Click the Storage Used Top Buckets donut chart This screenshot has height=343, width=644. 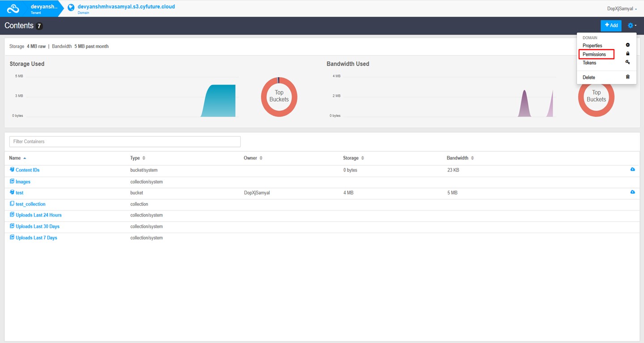pyautogui.click(x=279, y=96)
